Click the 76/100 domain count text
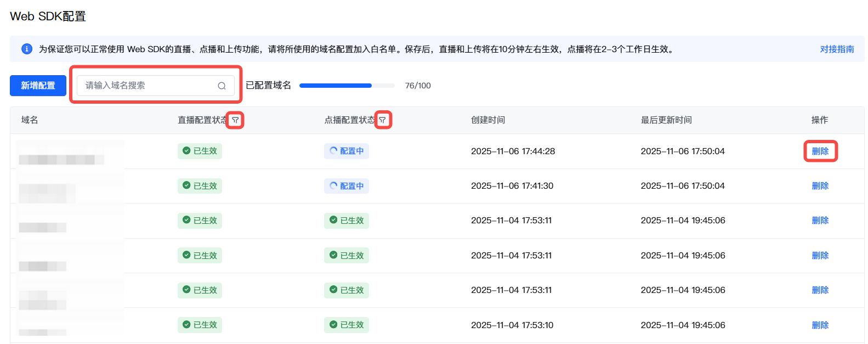Image resolution: width=868 pixels, height=344 pixels. pyautogui.click(x=418, y=86)
